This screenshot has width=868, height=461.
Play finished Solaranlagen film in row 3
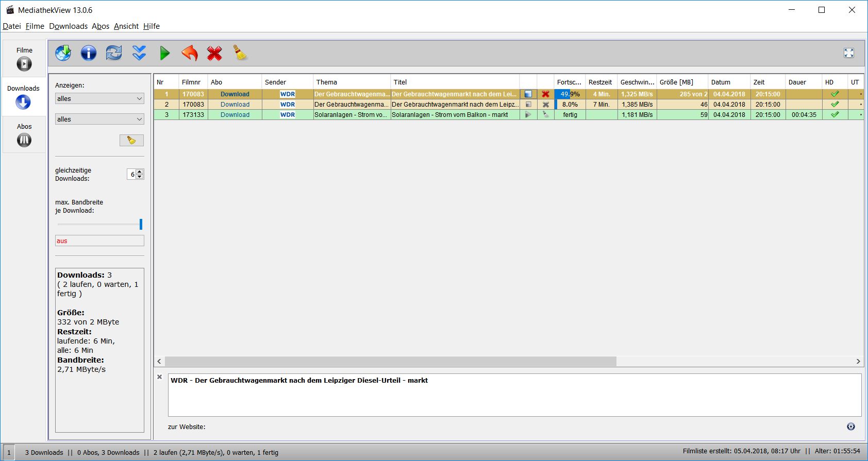point(528,115)
